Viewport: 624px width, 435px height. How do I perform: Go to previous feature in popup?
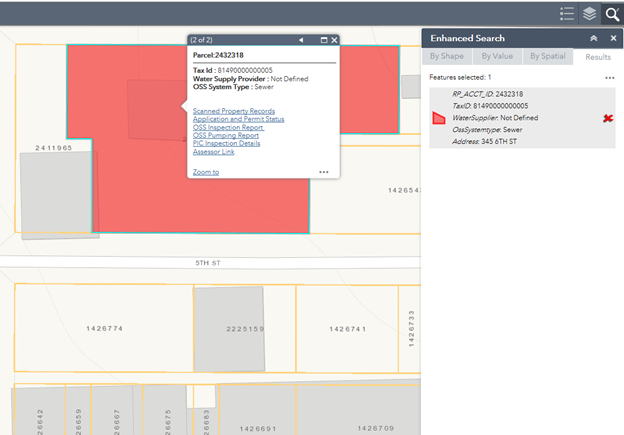click(x=301, y=40)
